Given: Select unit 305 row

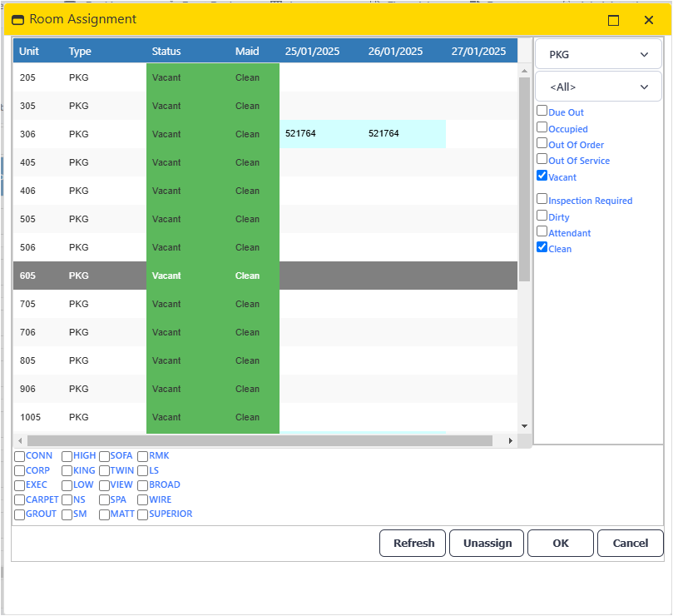Looking at the screenshot, I should coord(265,106).
